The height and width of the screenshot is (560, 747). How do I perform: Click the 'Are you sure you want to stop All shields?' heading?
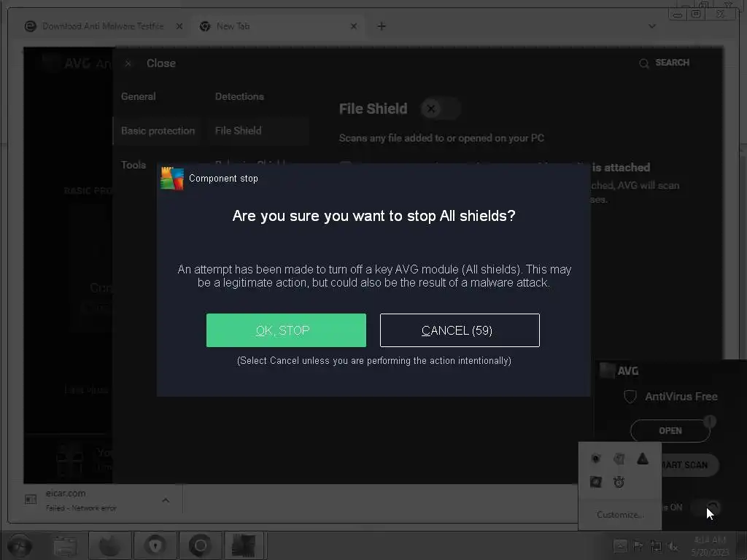pyautogui.click(x=374, y=216)
